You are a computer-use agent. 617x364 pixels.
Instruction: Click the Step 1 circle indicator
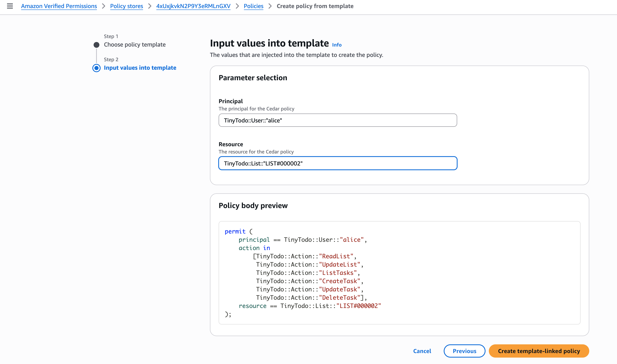coord(96,45)
